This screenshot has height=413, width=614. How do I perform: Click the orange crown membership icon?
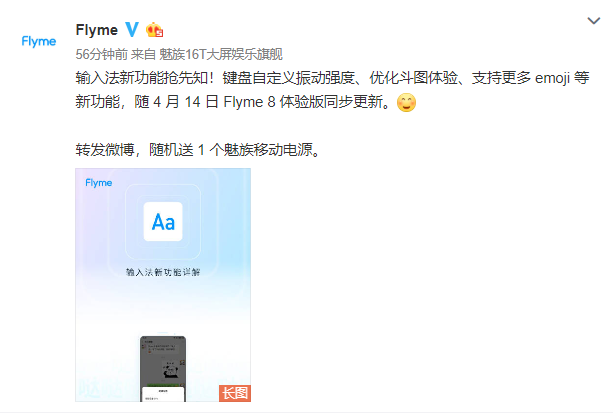[x=154, y=30]
